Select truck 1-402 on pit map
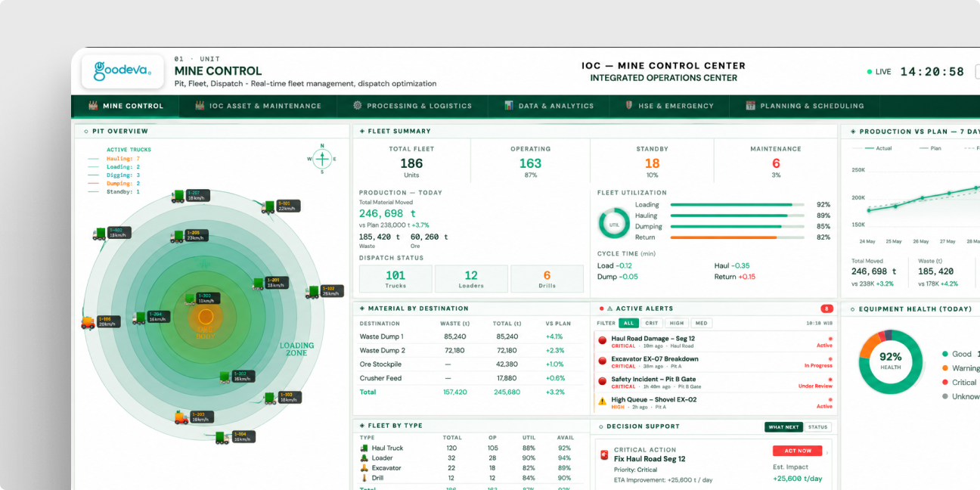 (99, 234)
